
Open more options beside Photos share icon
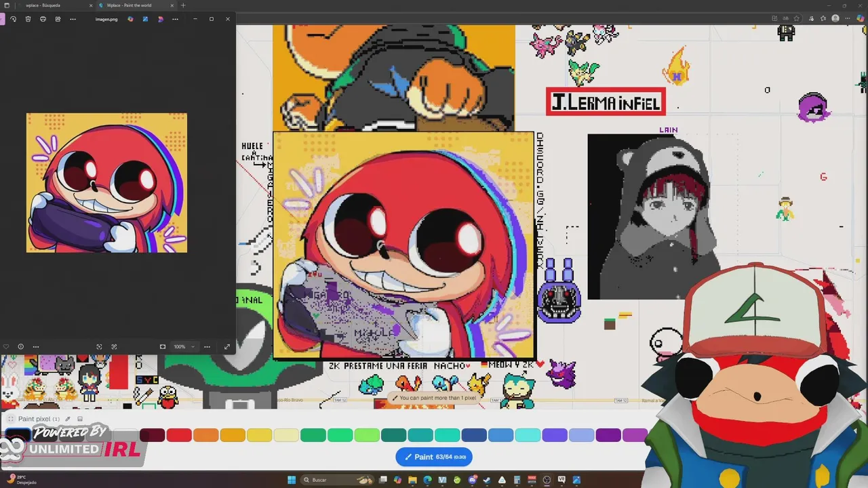click(x=71, y=19)
